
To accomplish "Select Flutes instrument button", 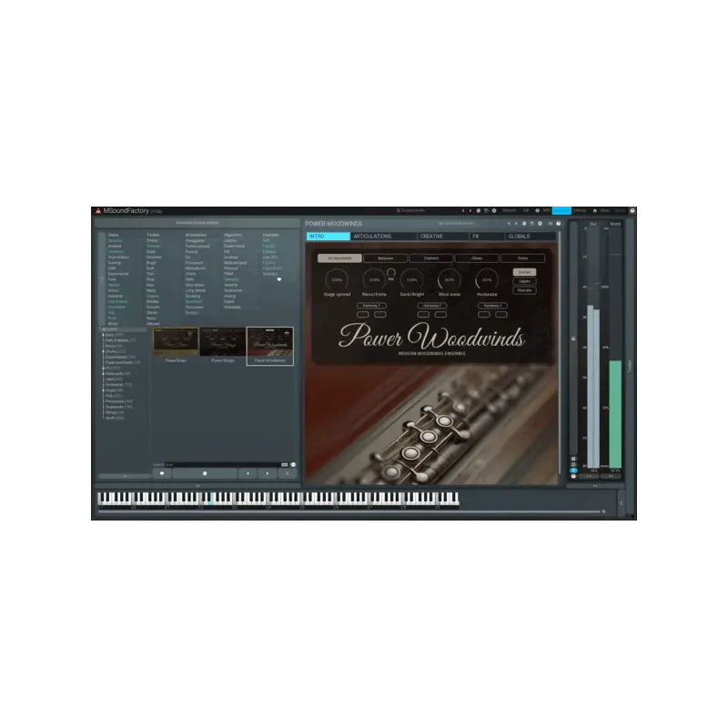I will [x=522, y=258].
